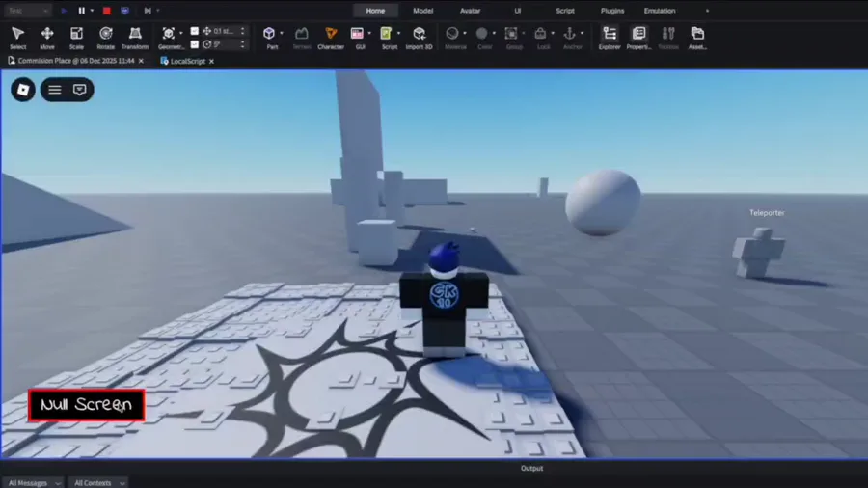Stop the playtest with the red square

coord(107,11)
